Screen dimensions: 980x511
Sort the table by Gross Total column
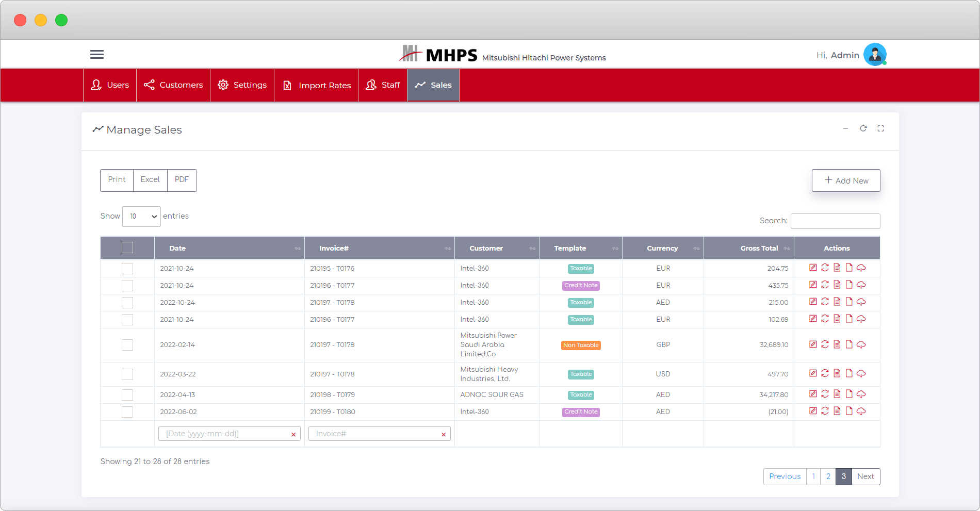pyautogui.click(x=749, y=248)
